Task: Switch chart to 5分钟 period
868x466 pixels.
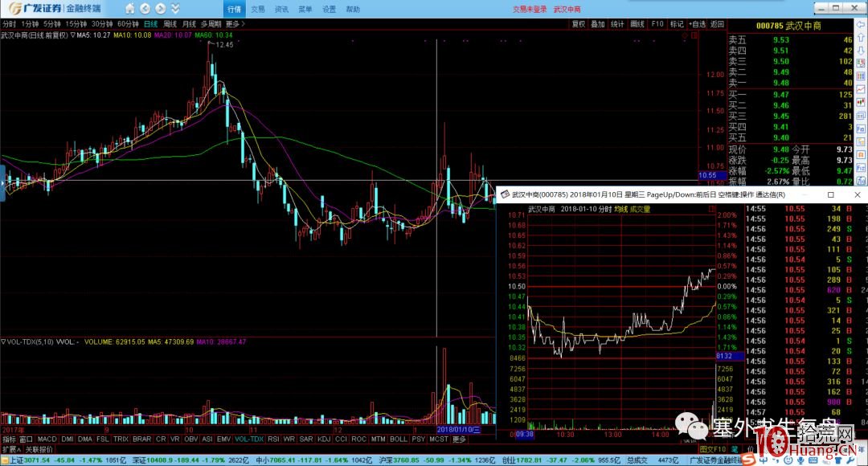Action: tap(52, 24)
